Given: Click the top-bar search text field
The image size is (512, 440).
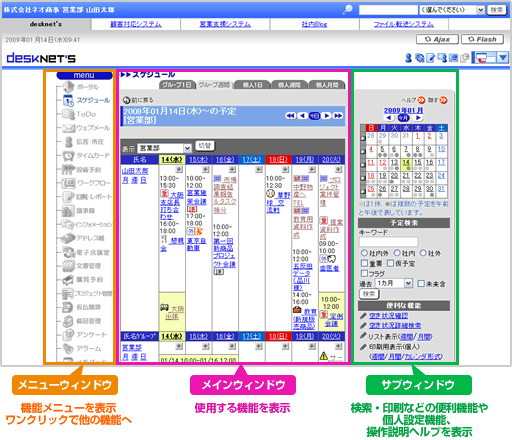Looking at the screenshot, I should tap(388, 10).
